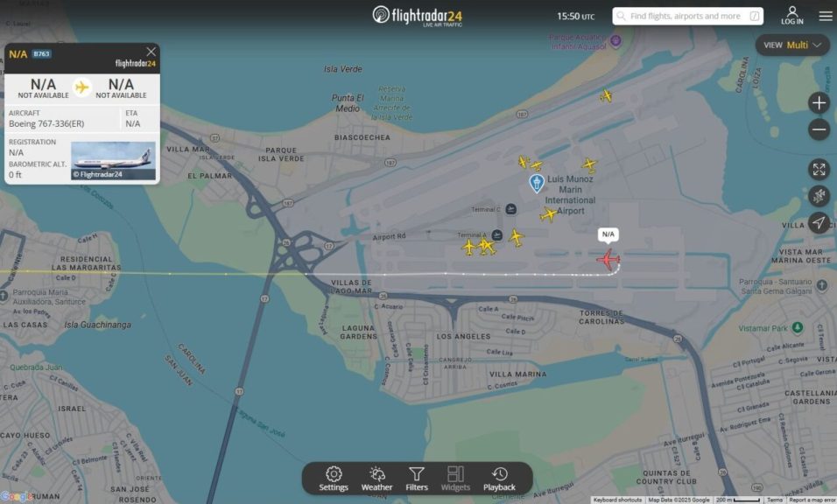Toggle fullscreen map mode
The width and height of the screenshot is (837, 504).
pyautogui.click(x=819, y=170)
